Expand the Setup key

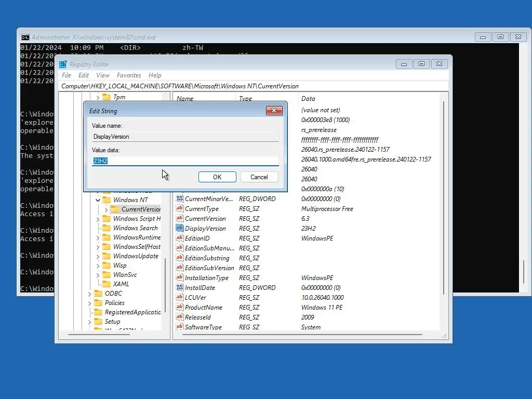pos(89,322)
